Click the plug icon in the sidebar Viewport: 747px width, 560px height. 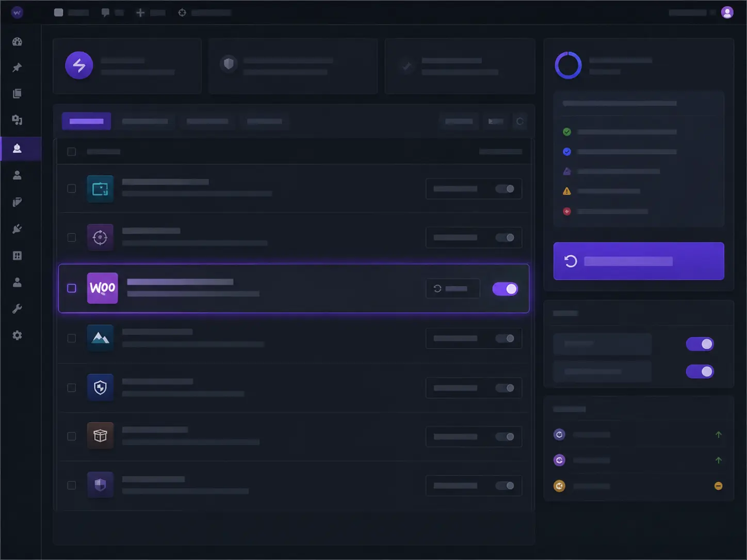point(17,228)
